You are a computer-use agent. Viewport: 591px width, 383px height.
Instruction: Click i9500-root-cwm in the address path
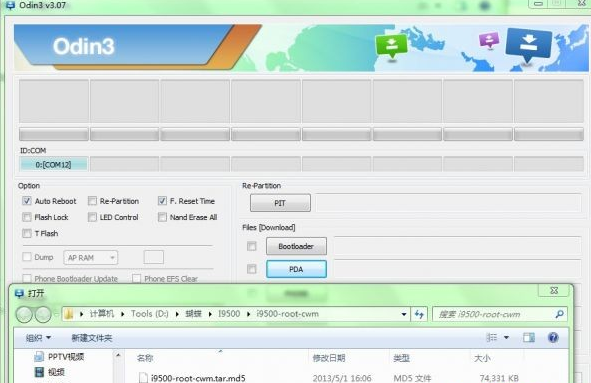[x=288, y=314]
